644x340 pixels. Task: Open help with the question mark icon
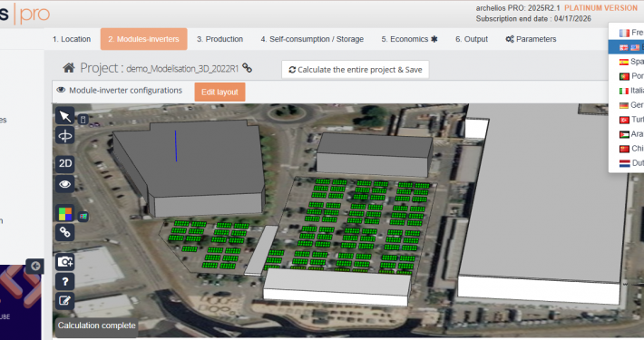(x=65, y=282)
